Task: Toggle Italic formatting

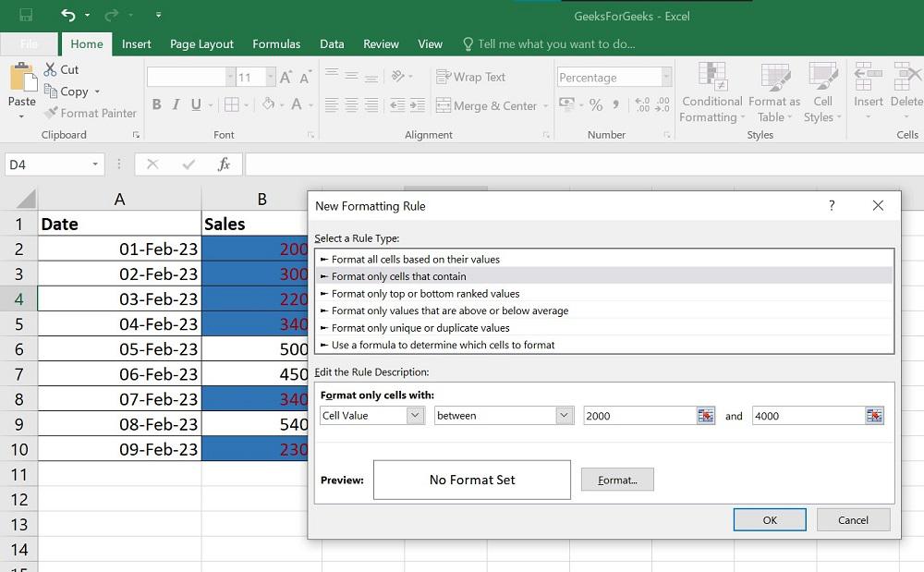Action: pyautogui.click(x=176, y=105)
